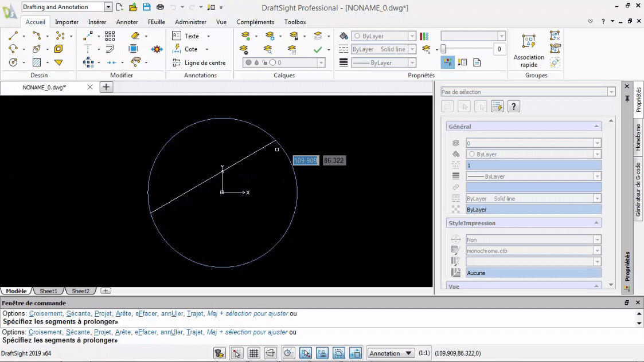Click the Offset tool in Modifier
This screenshot has width=644, height=362.
click(110, 49)
